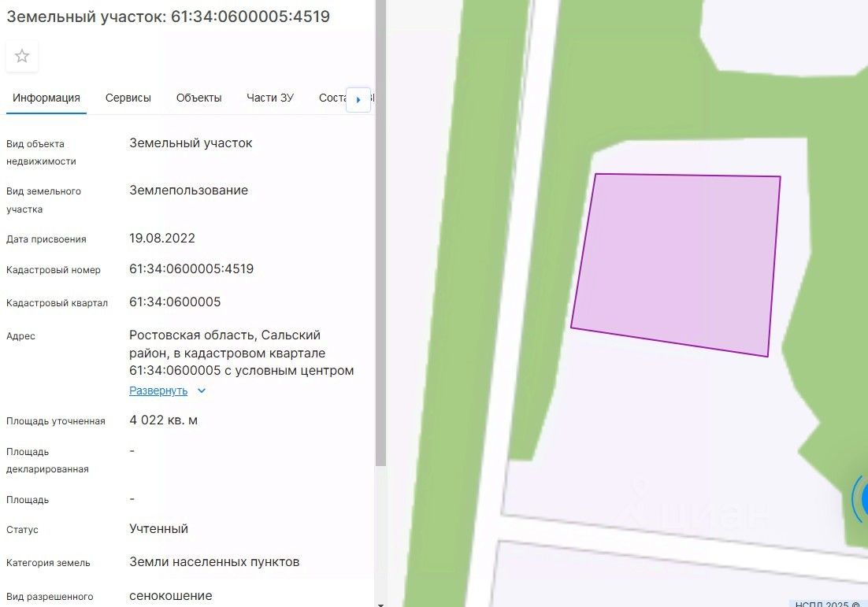Select the Кадастровый номер value 61:34:0600005:4519
This screenshot has width=868, height=607.
pyautogui.click(x=191, y=269)
